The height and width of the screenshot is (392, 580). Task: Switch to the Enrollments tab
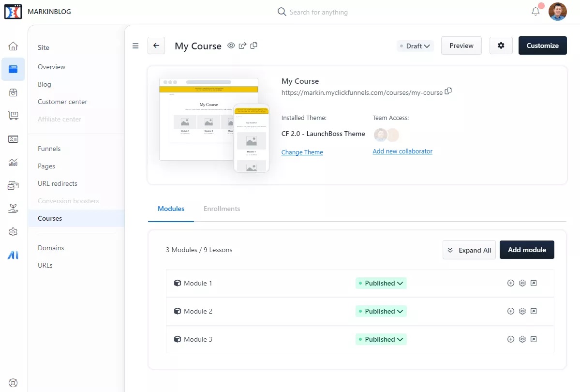click(222, 209)
